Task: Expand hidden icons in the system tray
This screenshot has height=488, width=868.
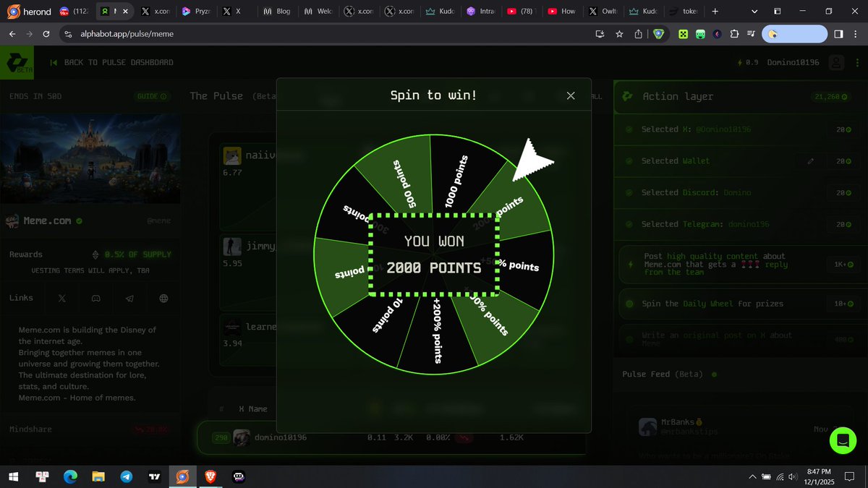Action: point(752,476)
